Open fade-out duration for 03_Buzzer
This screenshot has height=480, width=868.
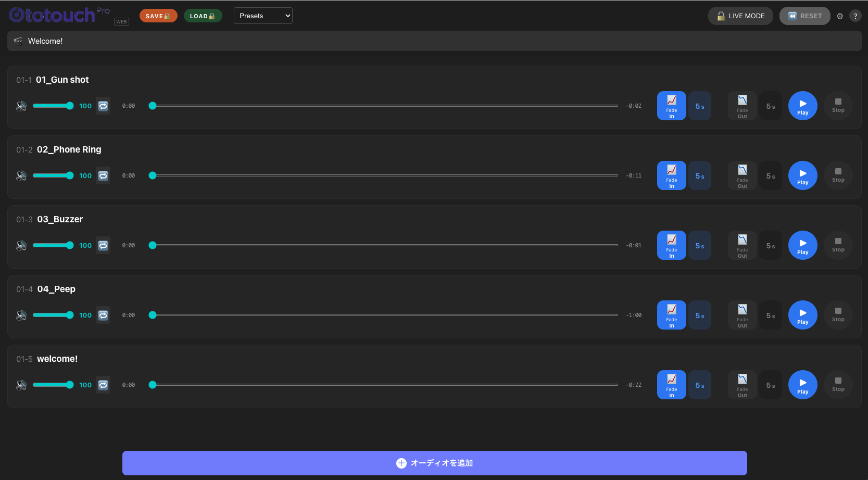(771, 245)
